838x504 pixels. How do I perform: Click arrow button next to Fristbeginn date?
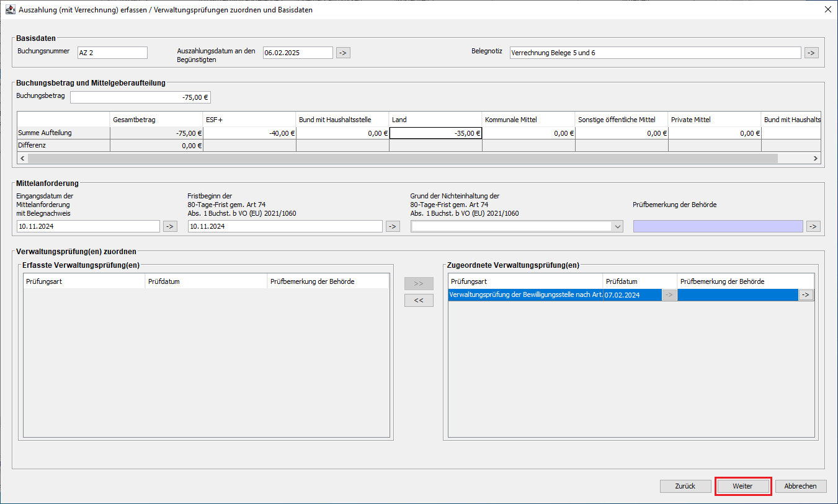point(393,226)
